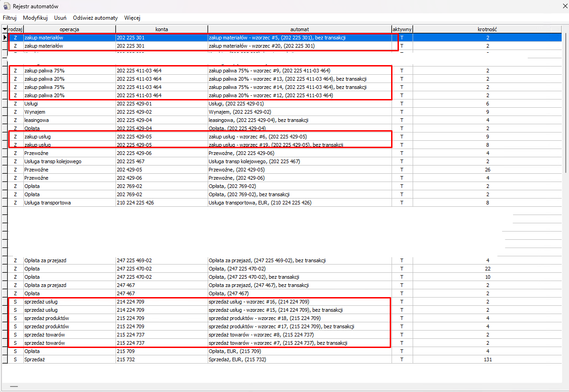Click the current-row arrow indicator in first row
Image resolution: width=569 pixels, height=392 pixels.
click(5, 38)
